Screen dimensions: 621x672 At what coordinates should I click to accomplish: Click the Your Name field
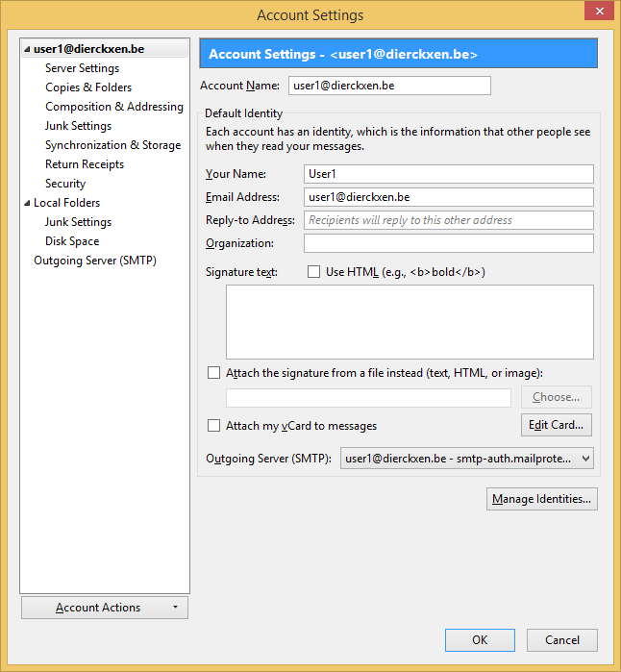point(449,174)
